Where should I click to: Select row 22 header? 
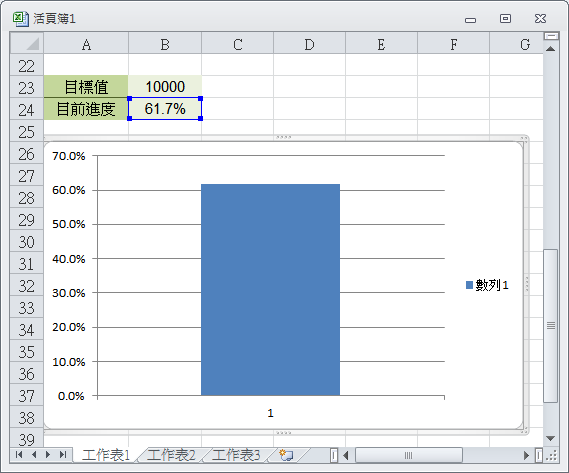(x=26, y=65)
